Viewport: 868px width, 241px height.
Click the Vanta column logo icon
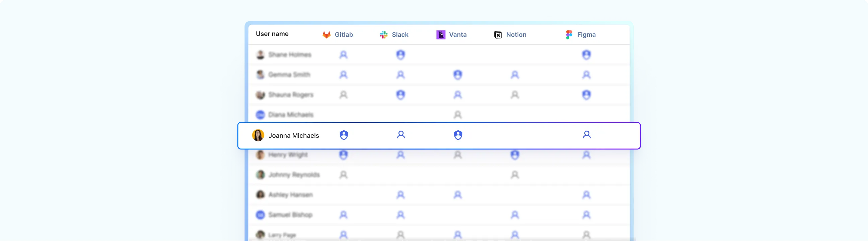click(x=440, y=35)
